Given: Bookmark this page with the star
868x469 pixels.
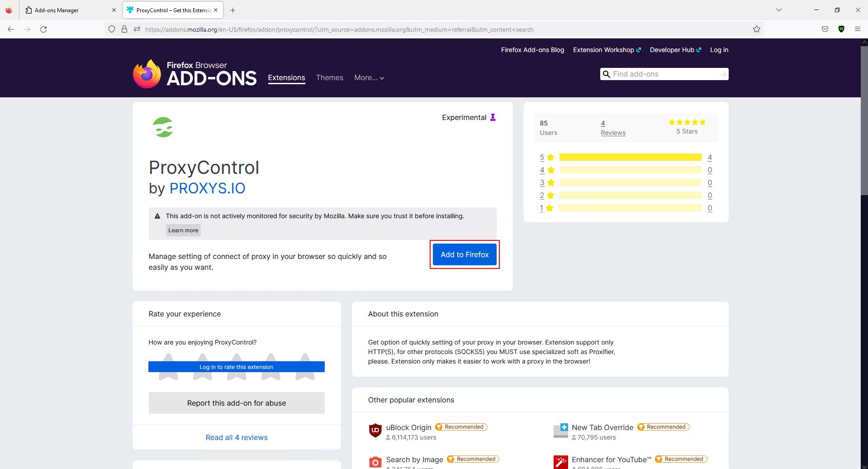Looking at the screenshot, I should coord(757,29).
